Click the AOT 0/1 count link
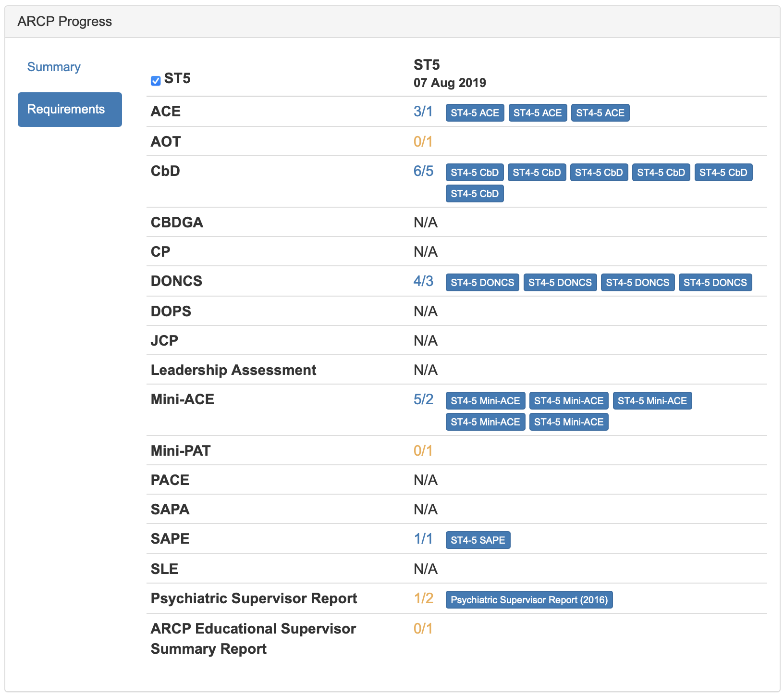784x697 pixels. [423, 142]
